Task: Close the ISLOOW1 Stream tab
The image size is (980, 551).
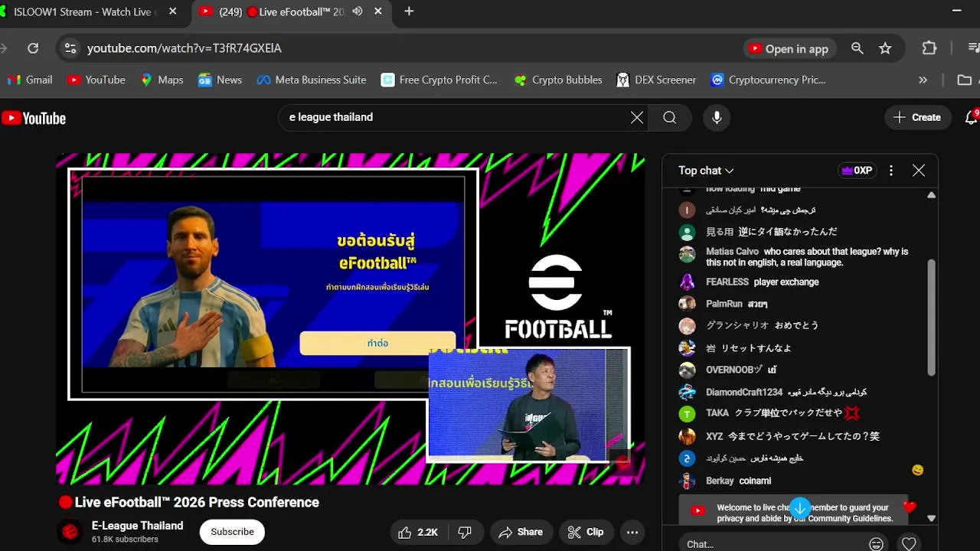Action: tap(172, 11)
